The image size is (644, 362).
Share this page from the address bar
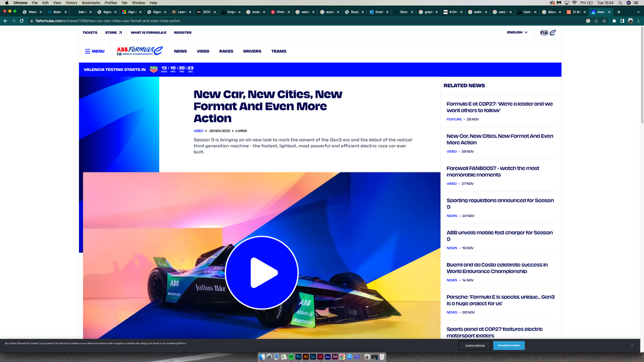[596, 21]
